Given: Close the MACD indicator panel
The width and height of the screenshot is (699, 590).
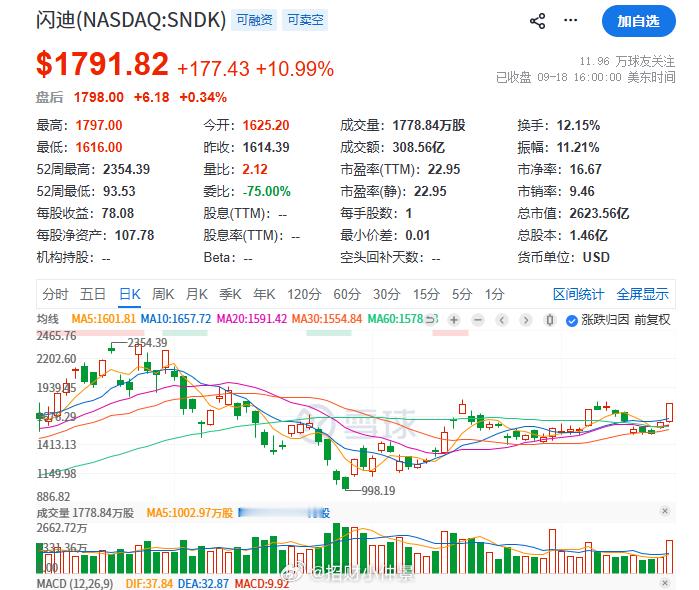Looking at the screenshot, I should point(665,583).
